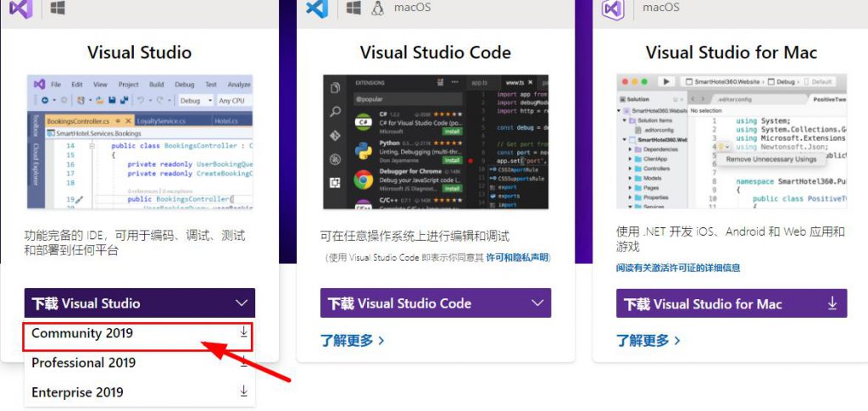This screenshot has height=411, width=868.
Task: Click the download arrow on Visual Studio for Mac button
Action: point(832,303)
